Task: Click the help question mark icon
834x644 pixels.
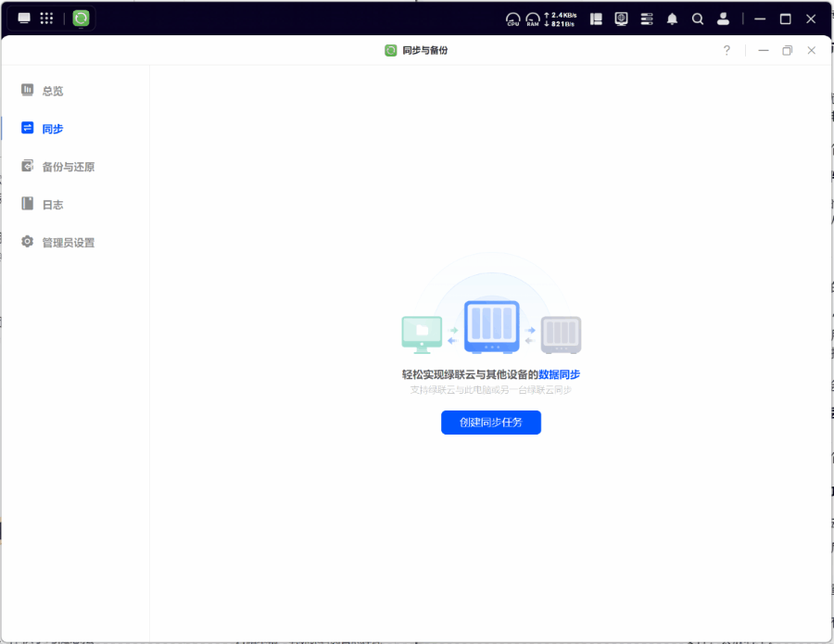Action: (x=727, y=50)
